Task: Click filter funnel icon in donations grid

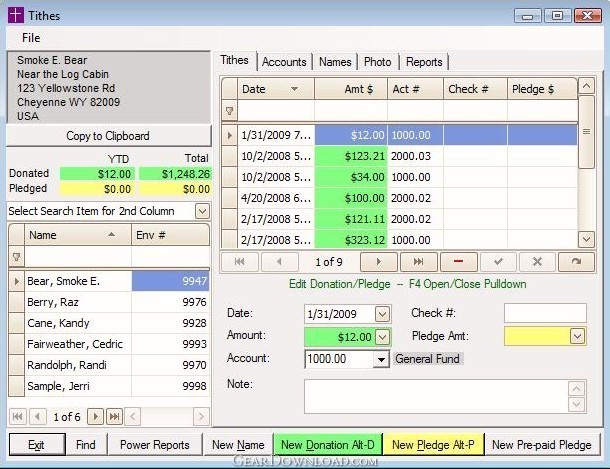Action: (x=229, y=111)
